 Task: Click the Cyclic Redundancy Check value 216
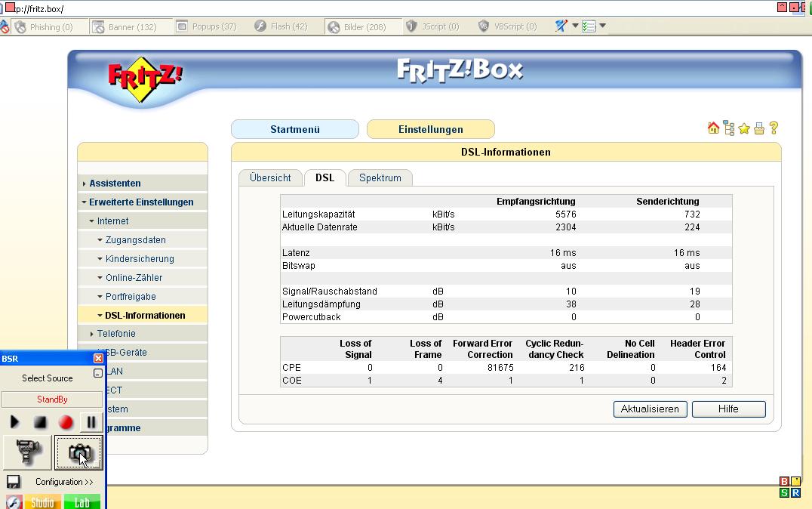coord(577,368)
